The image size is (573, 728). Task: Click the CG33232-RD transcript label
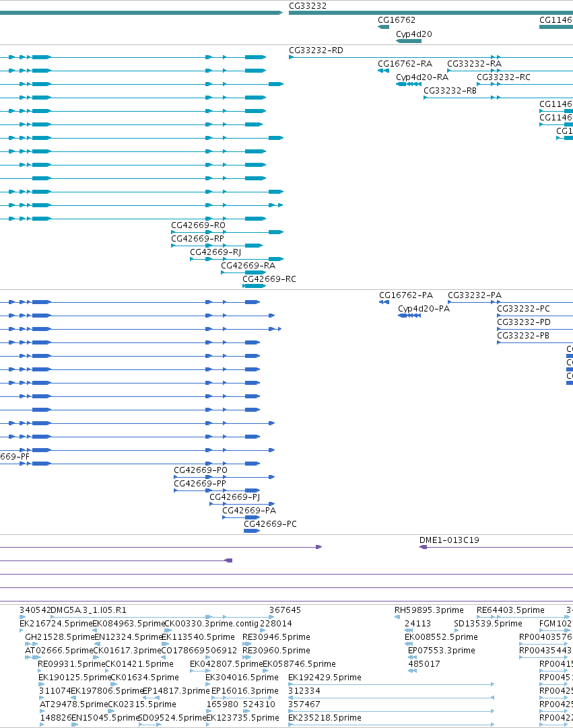[x=316, y=50]
